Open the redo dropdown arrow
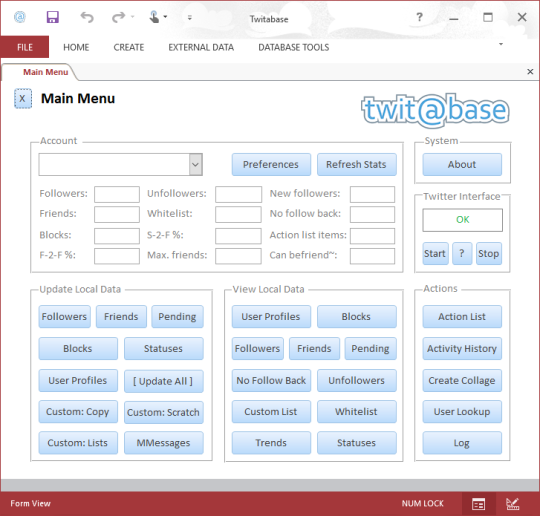540x516 pixels. pos(133,17)
